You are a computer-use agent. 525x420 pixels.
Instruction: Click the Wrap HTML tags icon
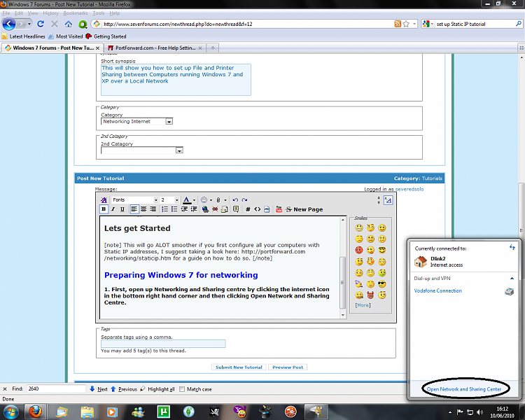point(257,209)
